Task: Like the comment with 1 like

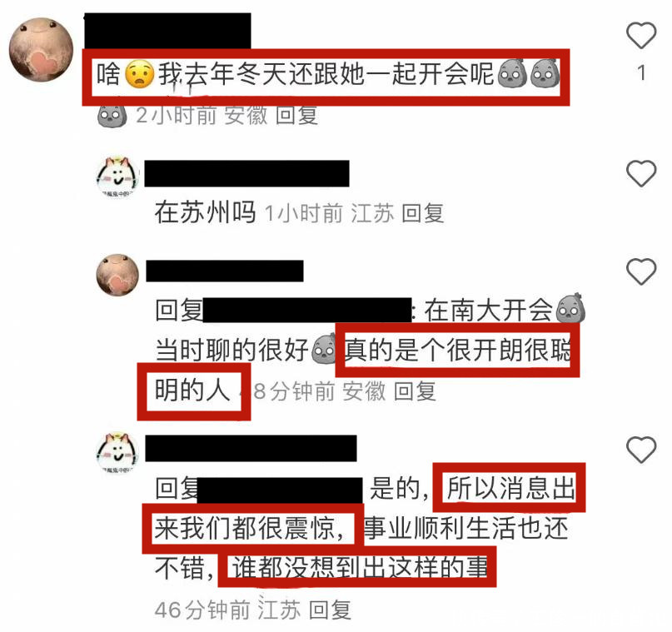Action: pyautogui.click(x=641, y=35)
